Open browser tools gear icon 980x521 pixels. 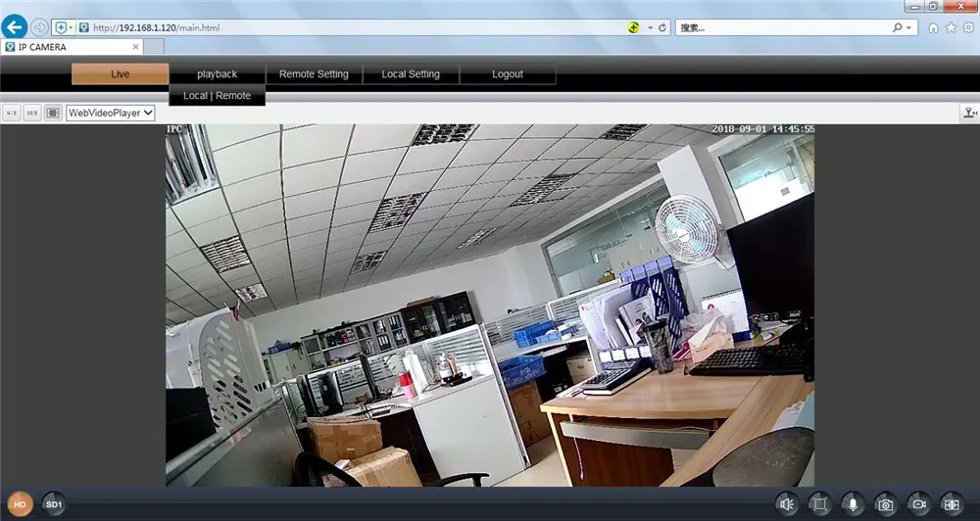pos(968,27)
